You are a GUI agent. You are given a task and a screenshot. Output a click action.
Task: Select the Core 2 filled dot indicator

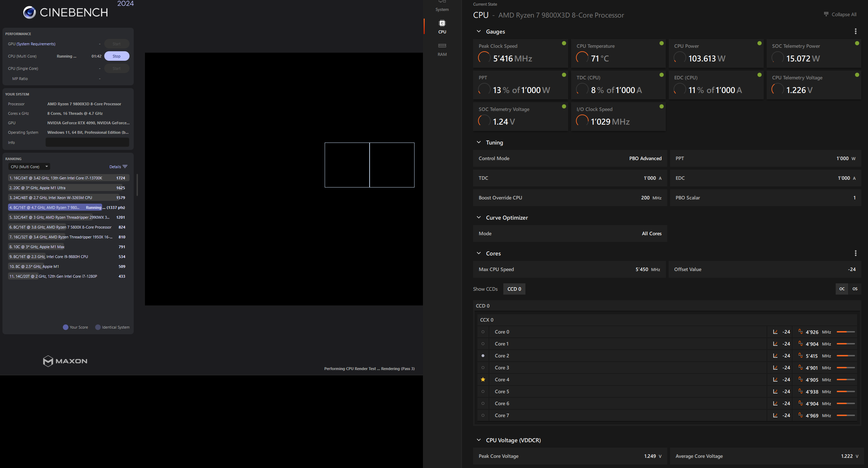point(483,356)
